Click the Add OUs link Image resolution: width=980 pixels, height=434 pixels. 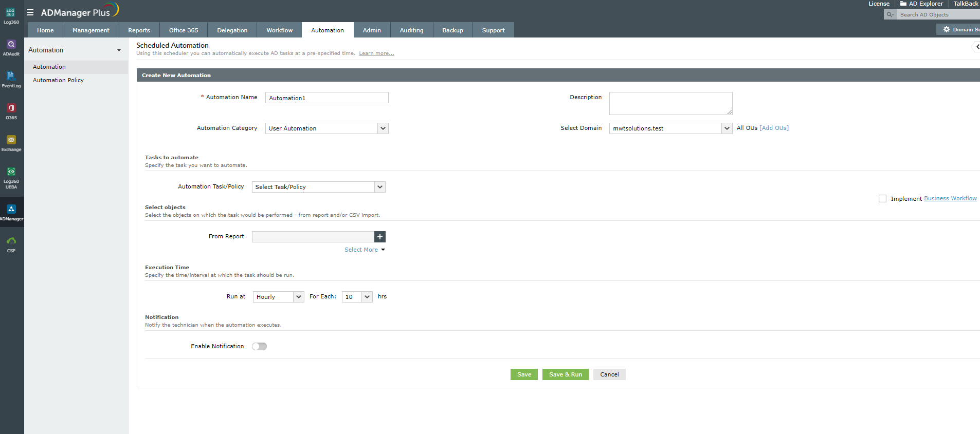(x=774, y=128)
